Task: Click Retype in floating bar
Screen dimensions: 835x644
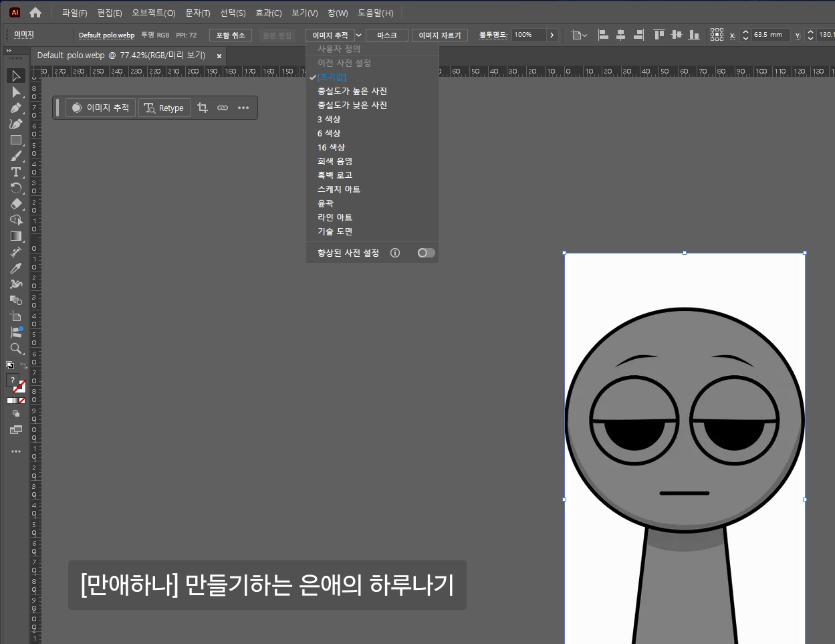Action: 164,108
